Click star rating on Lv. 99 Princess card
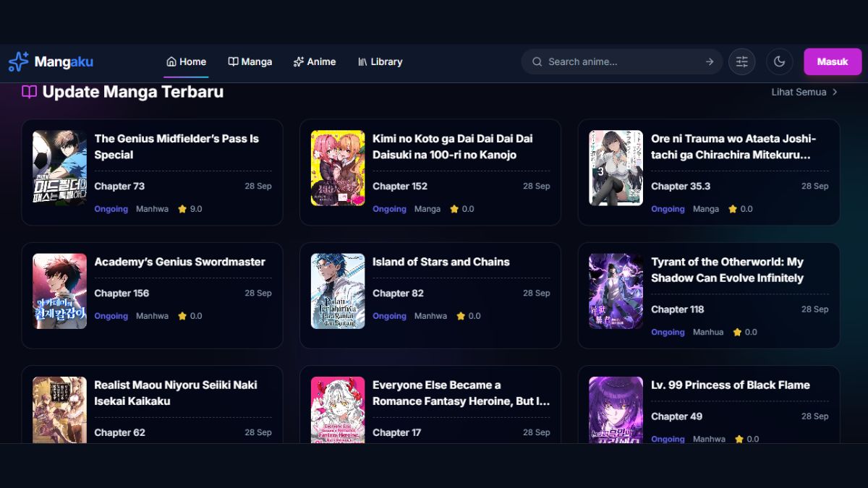The width and height of the screenshot is (868, 488). (746, 439)
